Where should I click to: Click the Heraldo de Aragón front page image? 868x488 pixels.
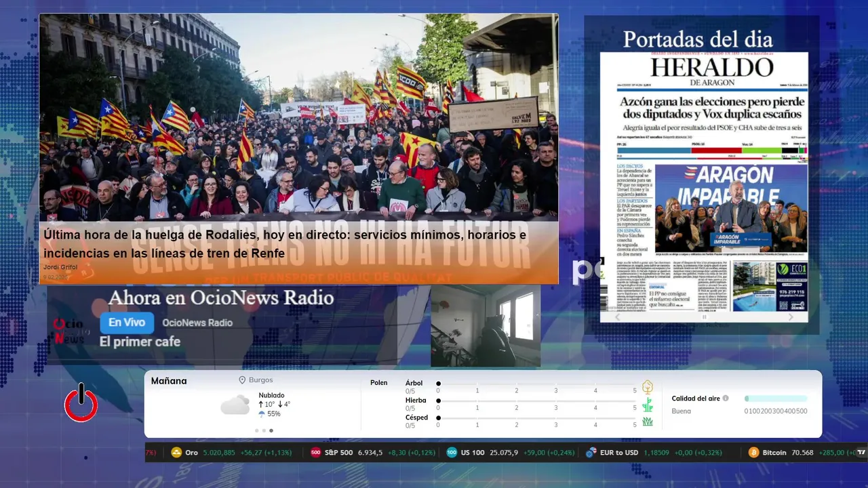(x=704, y=187)
